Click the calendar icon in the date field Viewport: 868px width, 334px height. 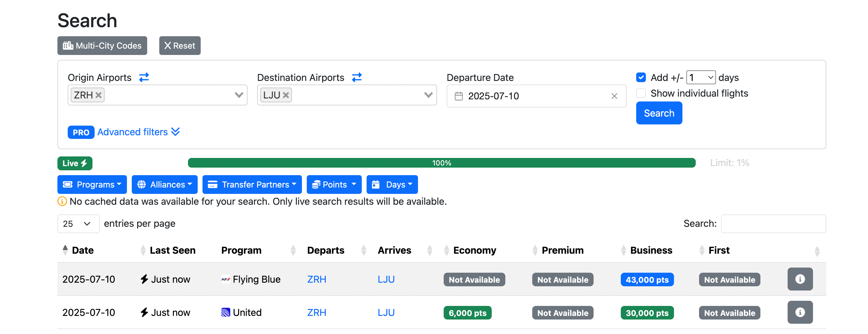click(x=458, y=96)
